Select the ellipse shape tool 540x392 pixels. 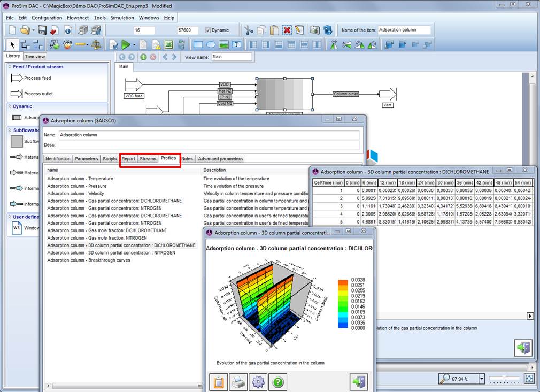(x=211, y=44)
